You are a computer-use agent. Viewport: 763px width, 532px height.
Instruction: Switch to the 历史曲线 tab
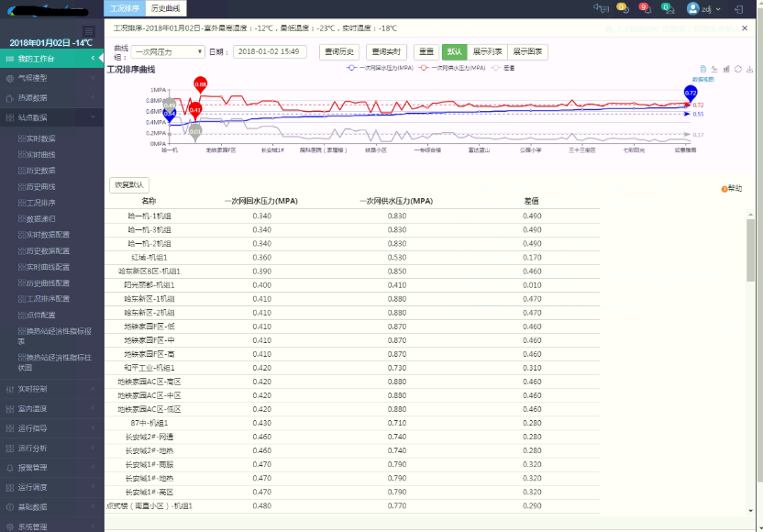165,8
